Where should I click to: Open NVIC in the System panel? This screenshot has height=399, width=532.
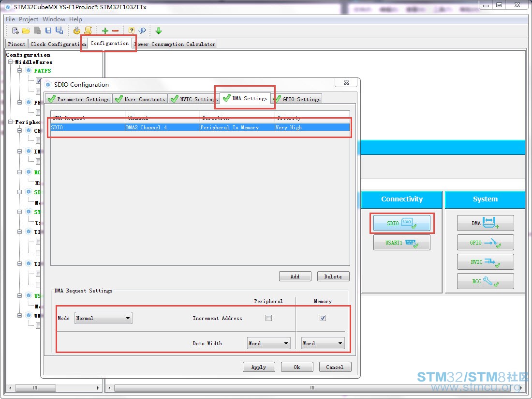coord(485,262)
